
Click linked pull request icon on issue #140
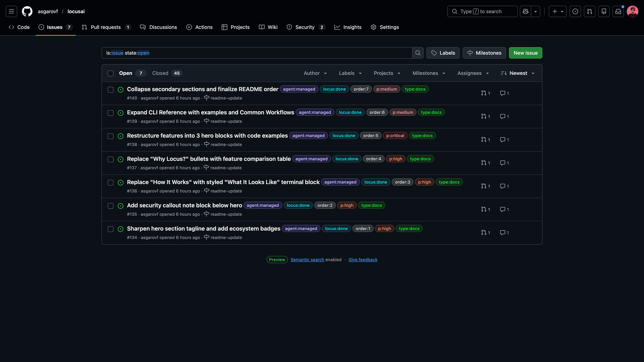(x=484, y=93)
